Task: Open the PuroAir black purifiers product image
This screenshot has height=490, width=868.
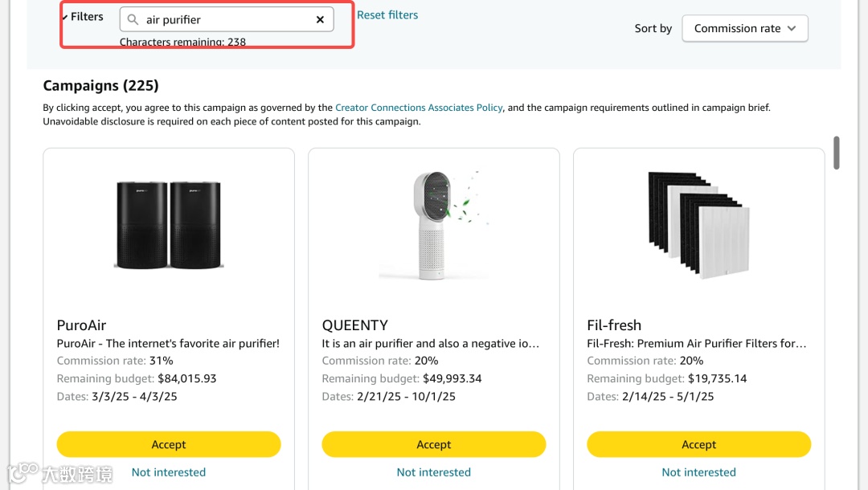Action: [x=169, y=224]
